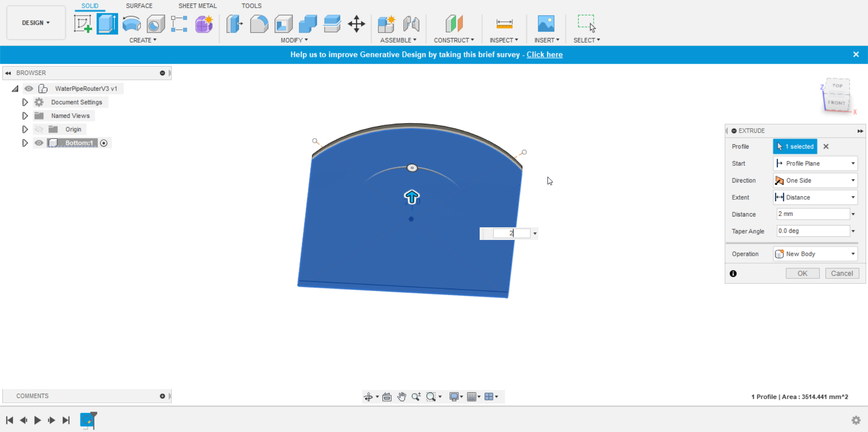Image resolution: width=868 pixels, height=432 pixels.
Task: Click the Revolve tool icon
Action: pyautogui.click(x=132, y=24)
